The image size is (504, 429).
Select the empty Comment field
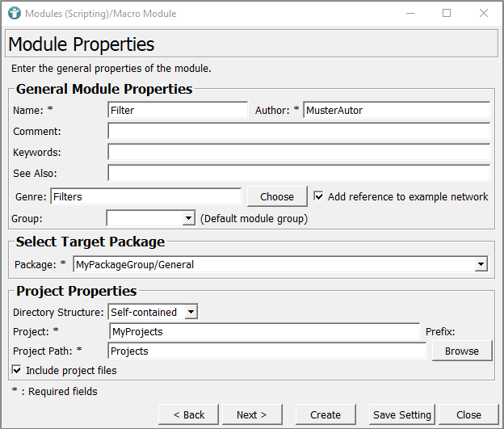[x=298, y=131]
